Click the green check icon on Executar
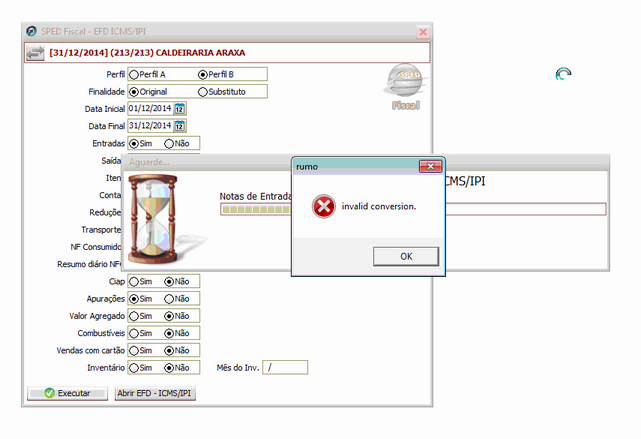Image resolution: width=641 pixels, height=439 pixels. point(49,393)
